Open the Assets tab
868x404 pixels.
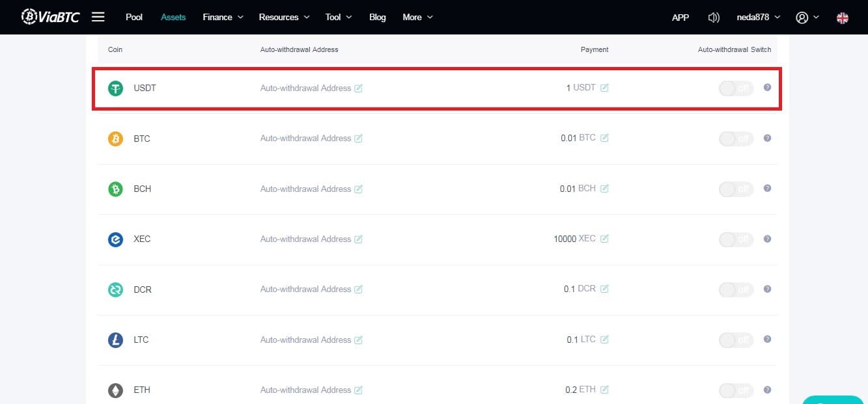click(x=173, y=17)
